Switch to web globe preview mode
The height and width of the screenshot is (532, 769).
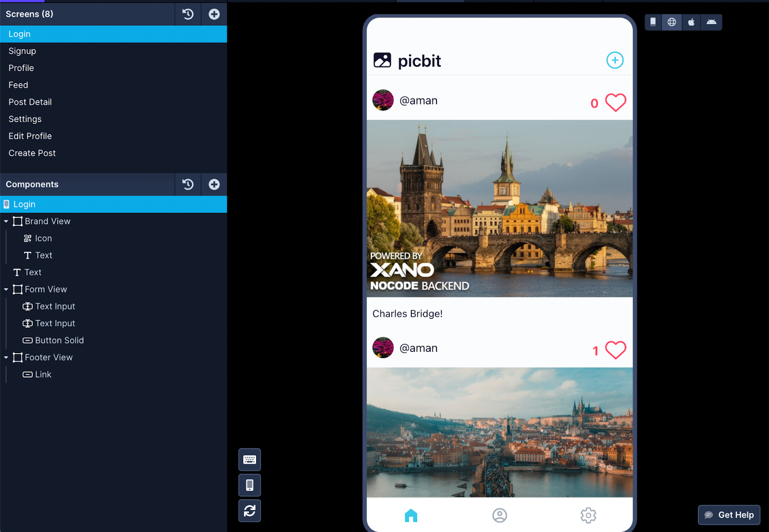[671, 22]
